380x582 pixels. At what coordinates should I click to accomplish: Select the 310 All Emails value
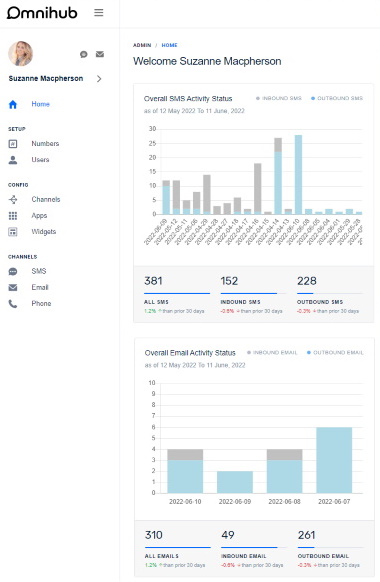[154, 535]
